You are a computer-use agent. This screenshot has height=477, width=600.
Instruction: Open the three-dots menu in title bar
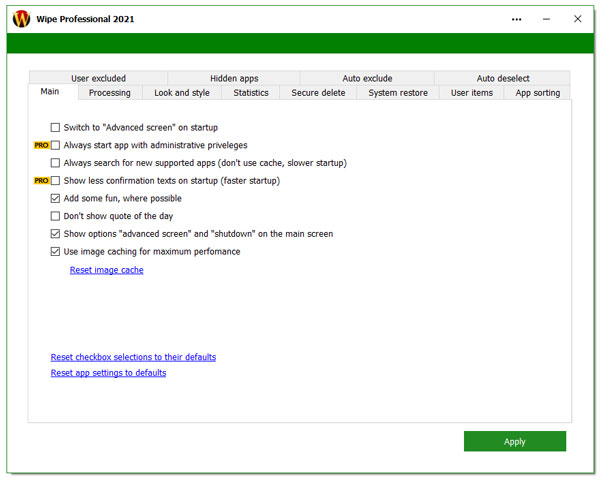click(x=516, y=18)
